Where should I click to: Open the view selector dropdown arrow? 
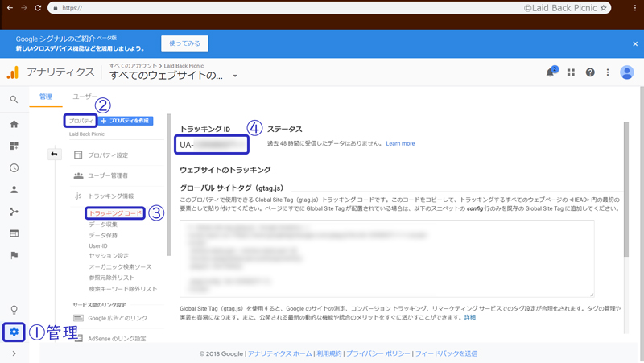(235, 76)
